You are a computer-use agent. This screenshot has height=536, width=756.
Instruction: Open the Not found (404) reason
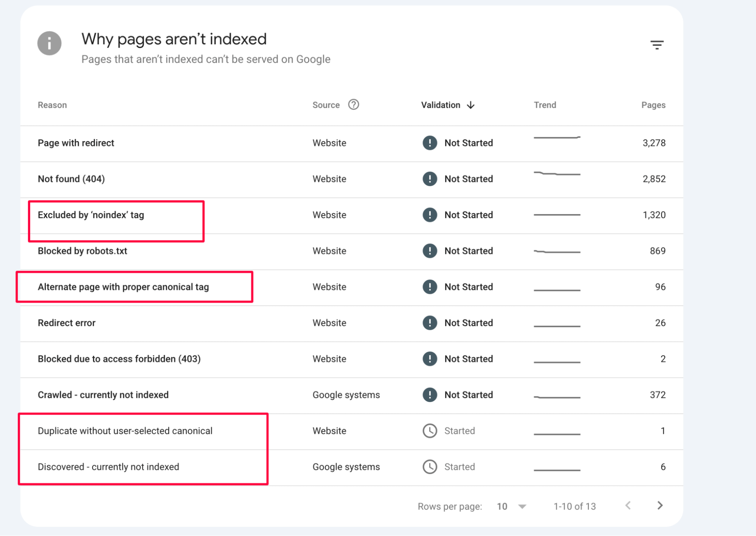click(x=71, y=179)
